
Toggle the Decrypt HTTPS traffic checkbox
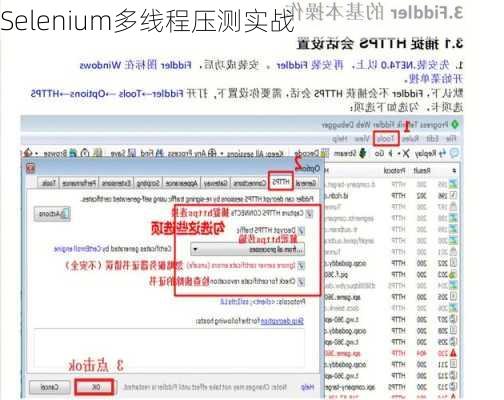[x=301, y=230]
